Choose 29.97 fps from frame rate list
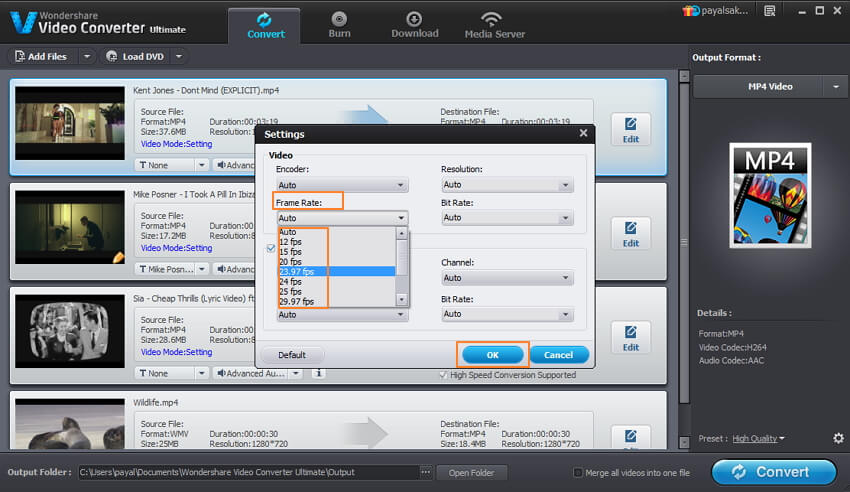The height and width of the screenshot is (492, 850). 337,301
